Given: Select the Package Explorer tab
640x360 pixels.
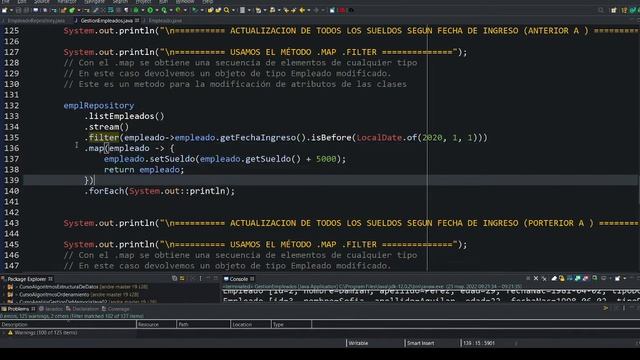Looking at the screenshot, I should 27,279.
